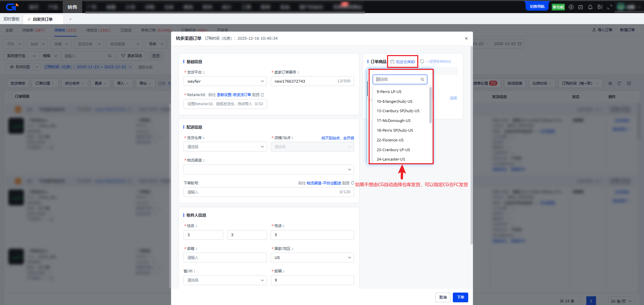
Task: Click the 配送仓库ID warehouse icon
Action: [392, 61]
